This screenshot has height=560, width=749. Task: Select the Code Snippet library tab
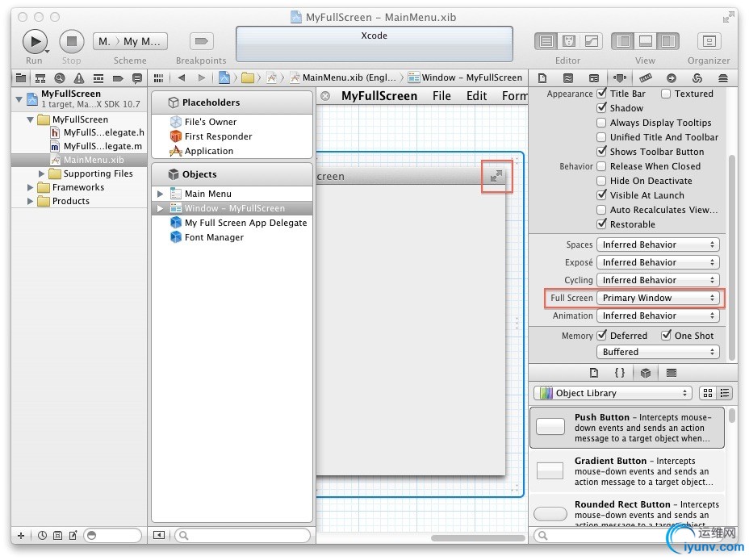(x=620, y=373)
